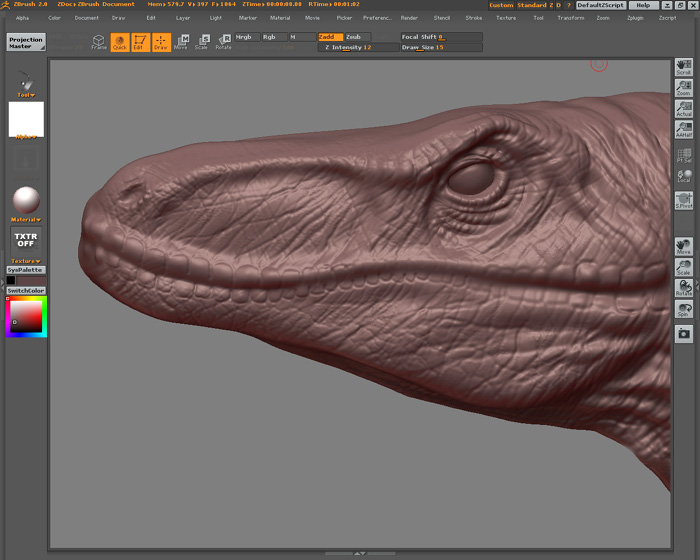The image size is (700, 560).
Task: Click the ZBrush logo icon
Action: 5,5
